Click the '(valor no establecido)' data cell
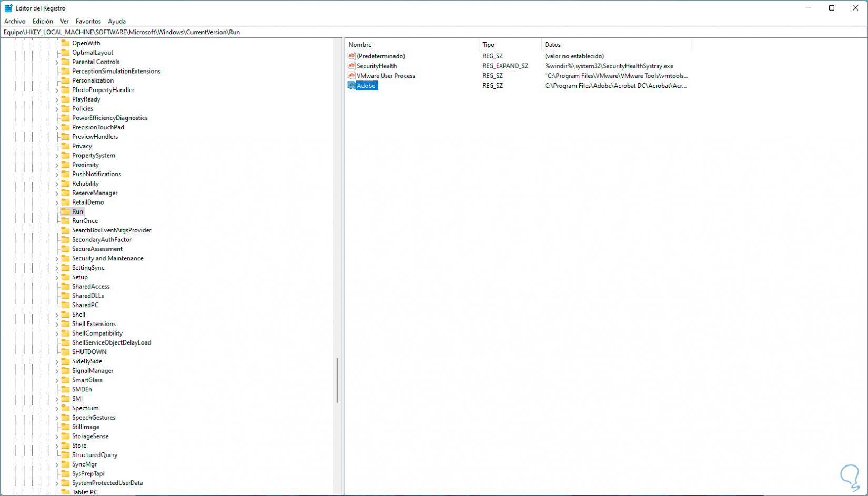868x496 pixels. (574, 56)
